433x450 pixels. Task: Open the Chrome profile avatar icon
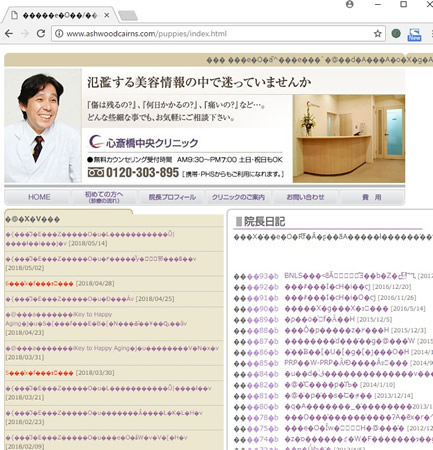pos(349,4)
